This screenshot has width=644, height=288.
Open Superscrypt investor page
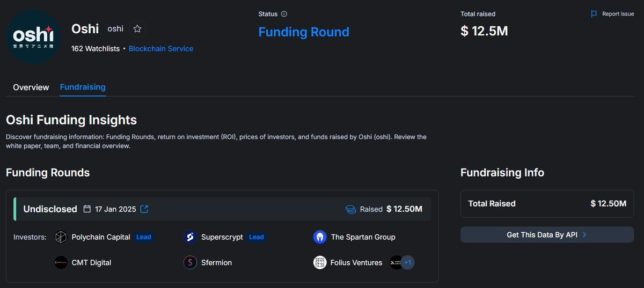222,237
